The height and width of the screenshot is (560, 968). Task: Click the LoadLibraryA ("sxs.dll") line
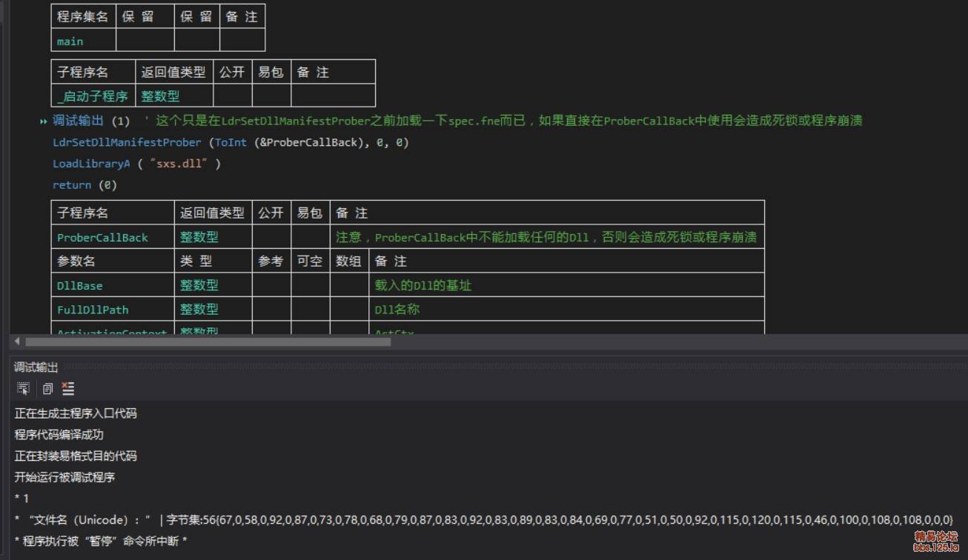[x=136, y=164]
